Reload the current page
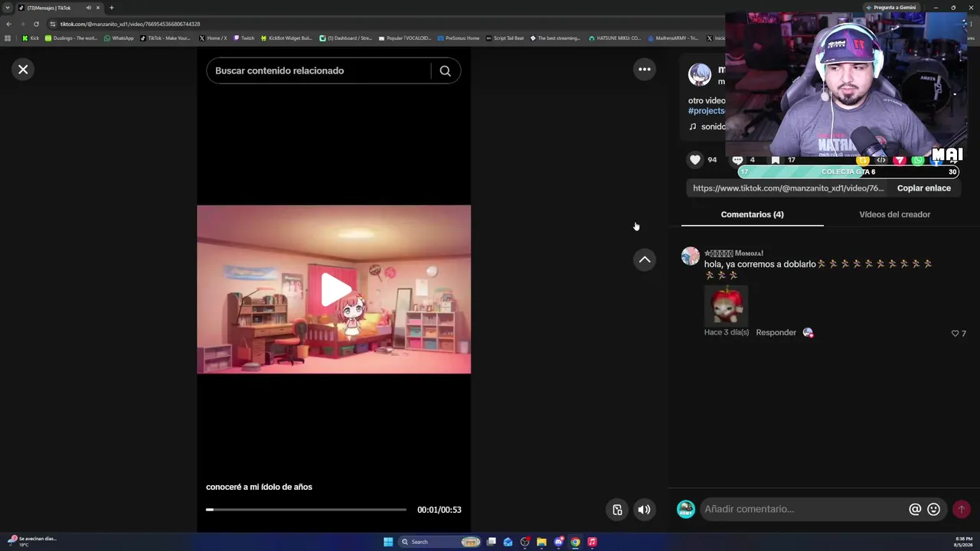980x551 pixels. (36, 24)
